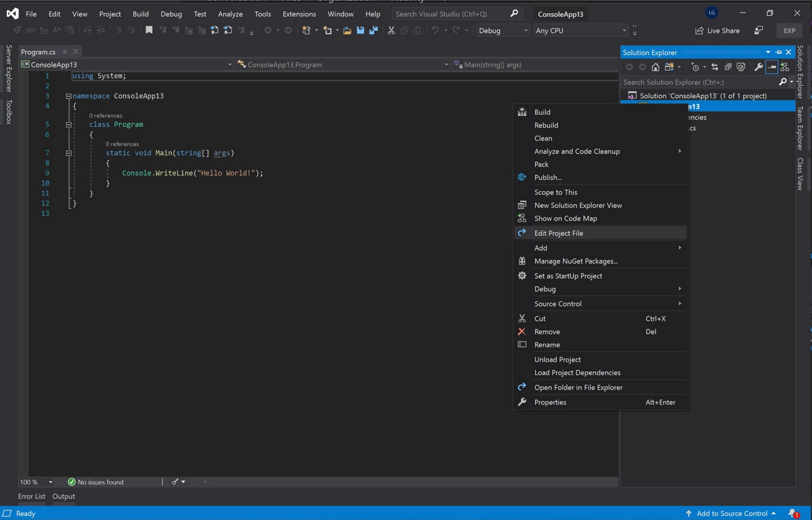Click the Open File folder toolbar icon
Screen dimensions: 812x520
pos(347,30)
